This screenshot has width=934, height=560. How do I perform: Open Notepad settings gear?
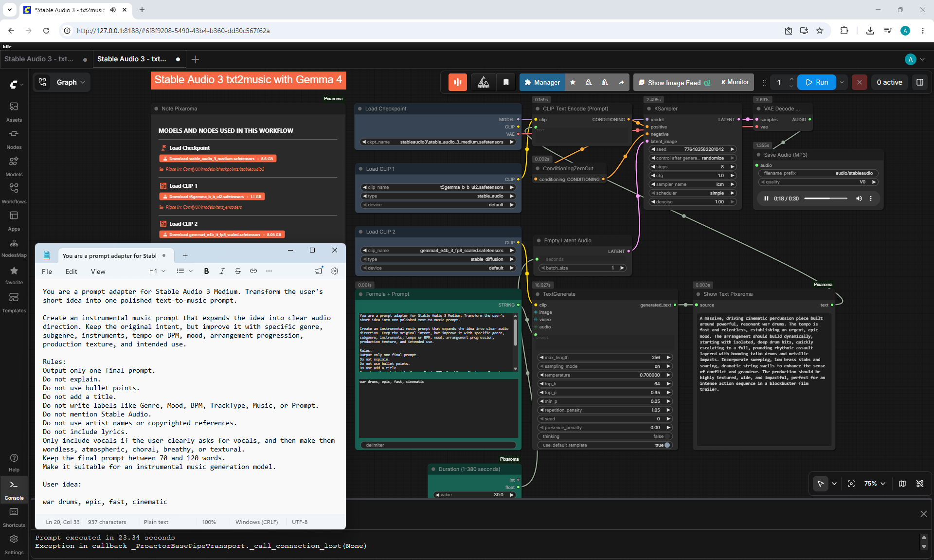[x=335, y=271]
